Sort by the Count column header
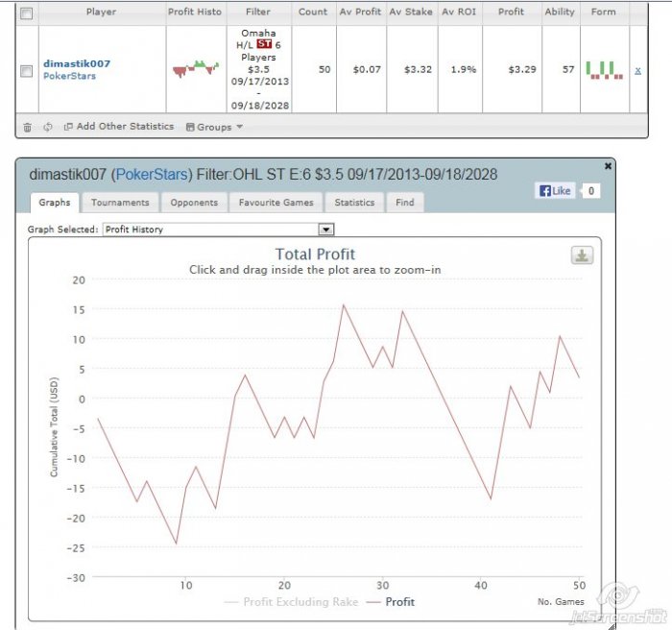672x630 pixels. click(x=313, y=12)
